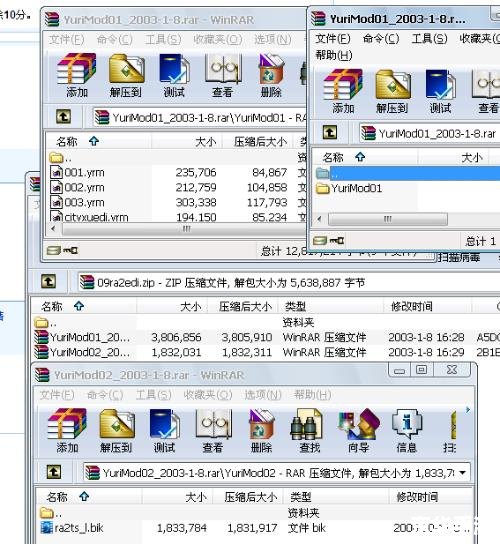
Task: Go up one level in top-right YuriMod01 window
Action: click(x=330, y=133)
